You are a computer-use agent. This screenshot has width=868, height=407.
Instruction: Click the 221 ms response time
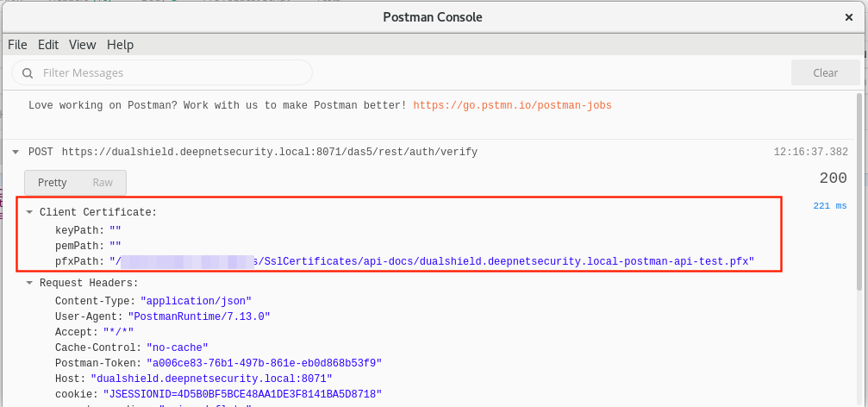click(x=830, y=206)
